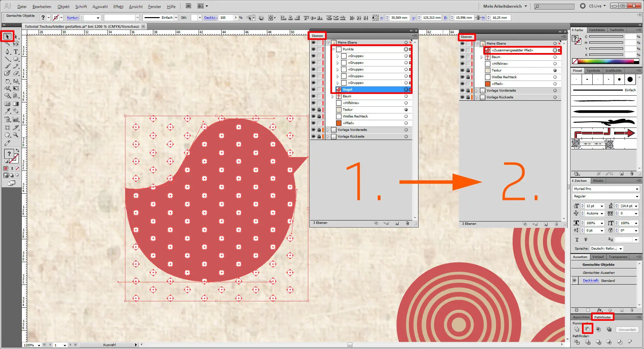Image resolution: width=644 pixels, height=349 pixels.
Task: Collapse the Punkte layer group
Action: (x=333, y=49)
